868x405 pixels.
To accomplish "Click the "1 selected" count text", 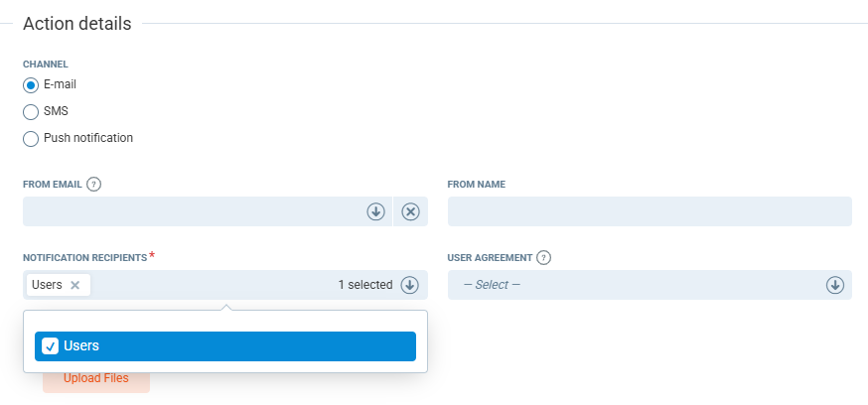I will coord(364,285).
